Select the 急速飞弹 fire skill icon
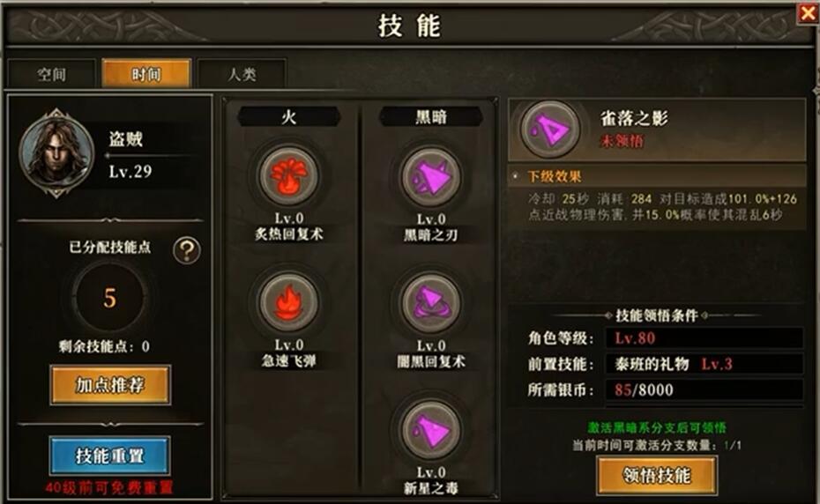The image size is (820, 504). point(288,302)
